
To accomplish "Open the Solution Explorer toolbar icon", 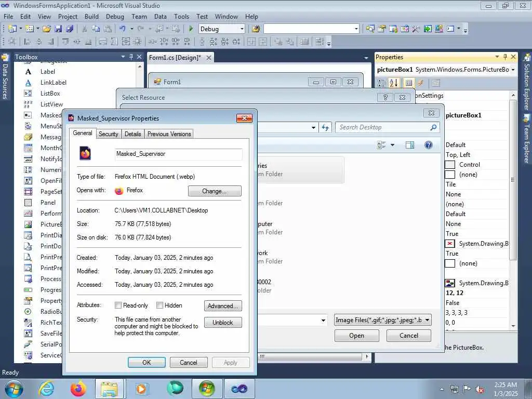I will (370, 29).
